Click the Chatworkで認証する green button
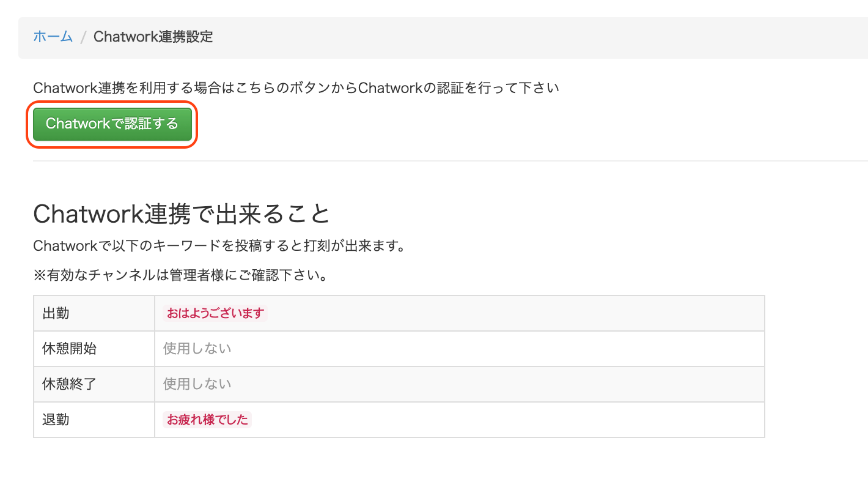868x487 pixels. click(x=112, y=124)
